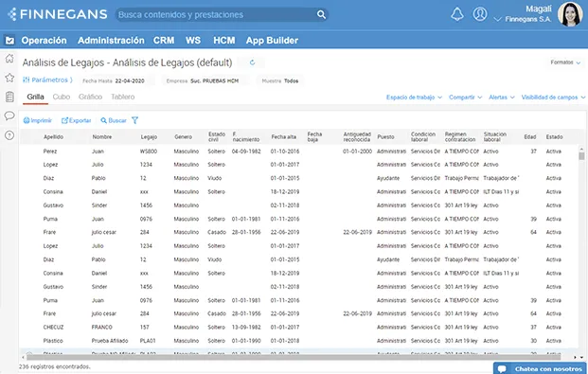Open the help question mark icon

[9, 135]
